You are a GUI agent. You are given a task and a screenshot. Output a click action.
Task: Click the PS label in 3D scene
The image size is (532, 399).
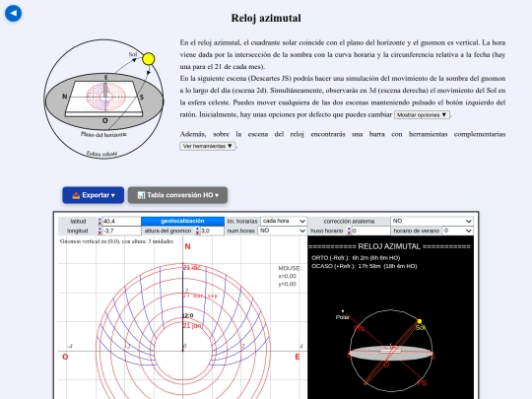click(422, 383)
